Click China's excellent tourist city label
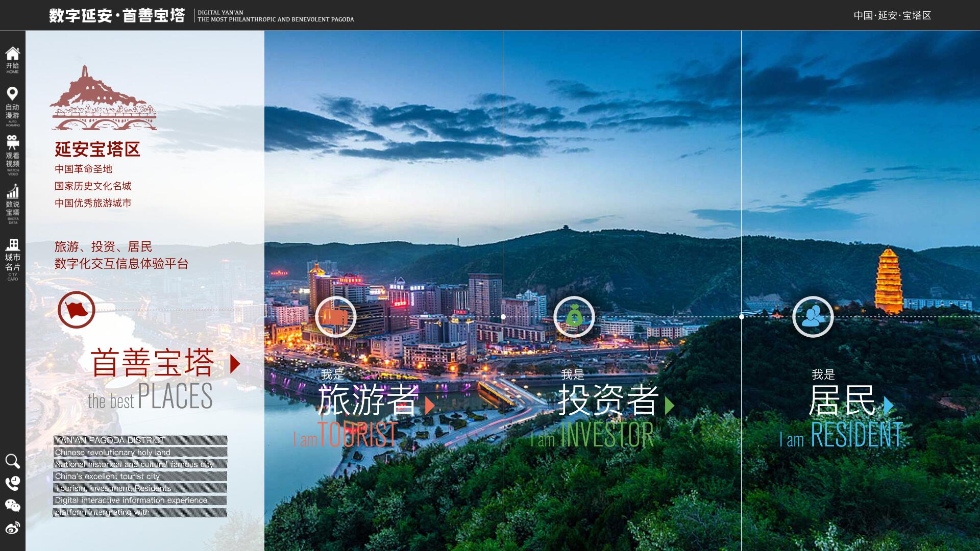The image size is (980, 551). tap(140, 477)
